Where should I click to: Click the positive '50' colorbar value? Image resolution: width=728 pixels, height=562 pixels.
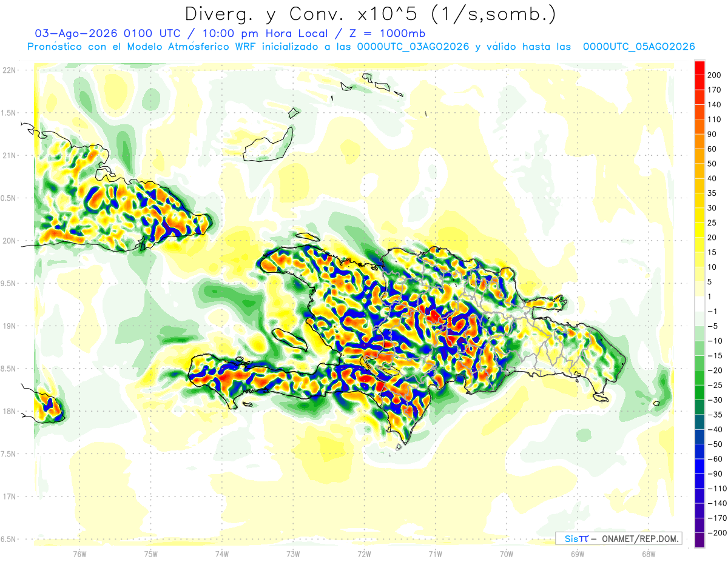pos(712,164)
